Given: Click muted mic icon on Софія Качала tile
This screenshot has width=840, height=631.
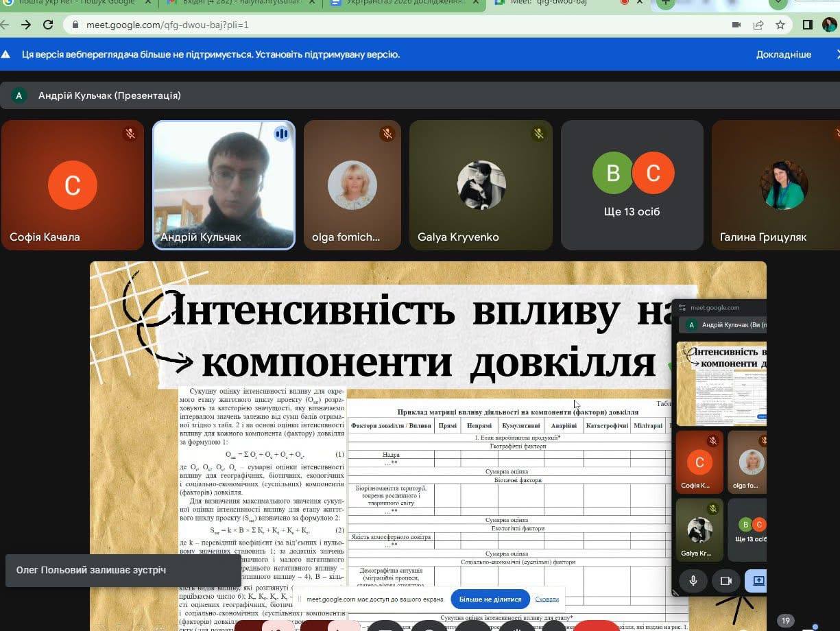Looking at the screenshot, I should tap(130, 134).
